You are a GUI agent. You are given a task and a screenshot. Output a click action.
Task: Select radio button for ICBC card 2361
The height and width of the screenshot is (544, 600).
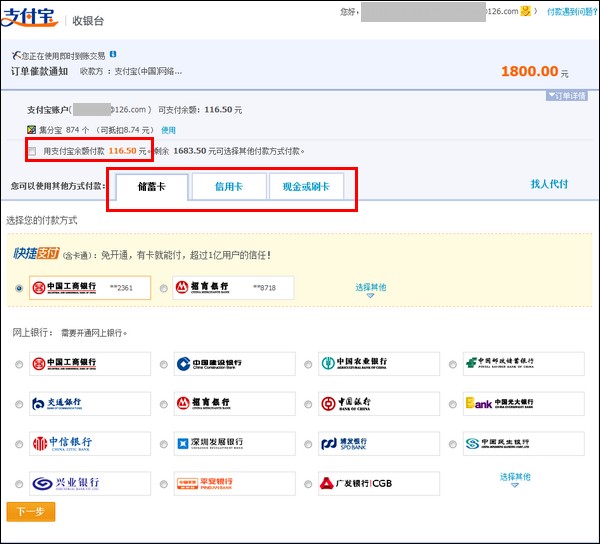point(19,288)
